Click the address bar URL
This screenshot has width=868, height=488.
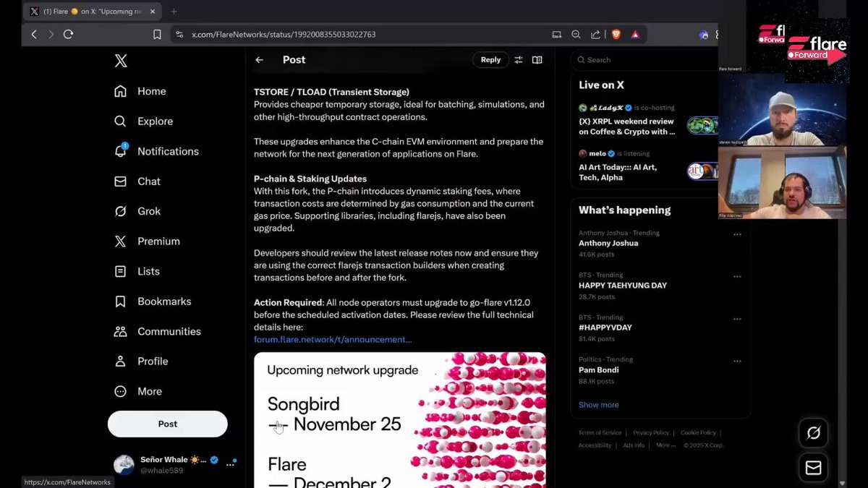tap(284, 34)
